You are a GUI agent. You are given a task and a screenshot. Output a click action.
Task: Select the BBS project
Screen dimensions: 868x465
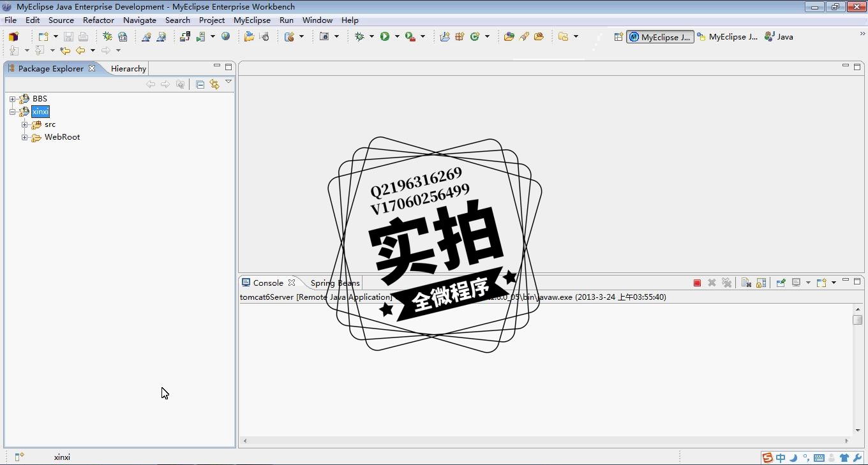(40, 99)
